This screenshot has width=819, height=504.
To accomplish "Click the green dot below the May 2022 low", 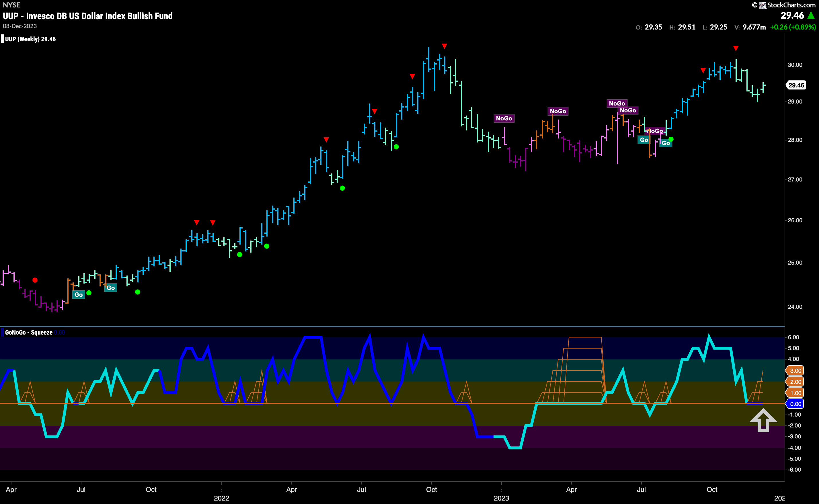I will (x=342, y=188).
